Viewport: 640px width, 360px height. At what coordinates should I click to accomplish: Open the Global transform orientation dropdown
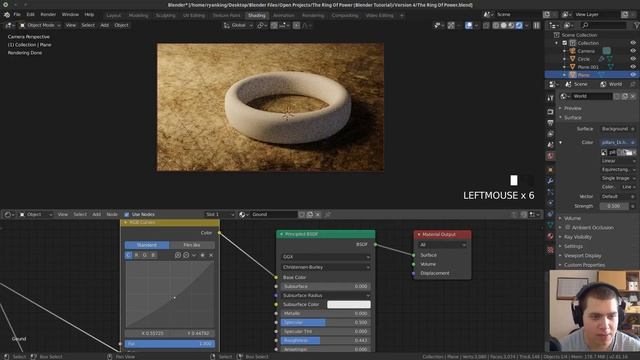[238, 25]
